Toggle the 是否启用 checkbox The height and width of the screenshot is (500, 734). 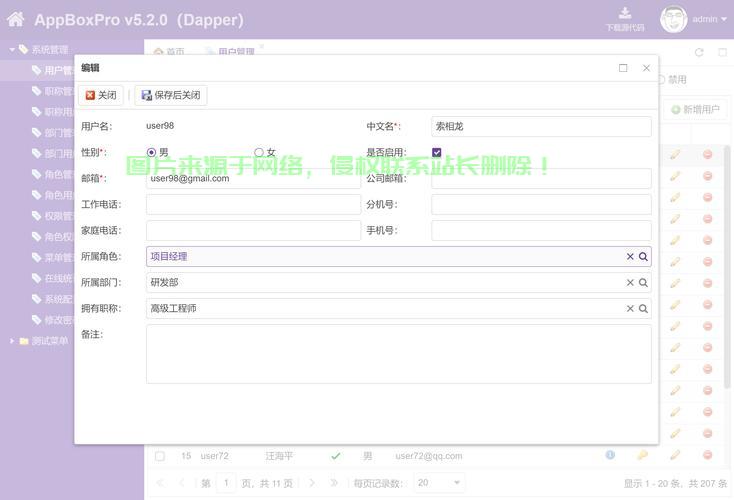tap(437, 153)
